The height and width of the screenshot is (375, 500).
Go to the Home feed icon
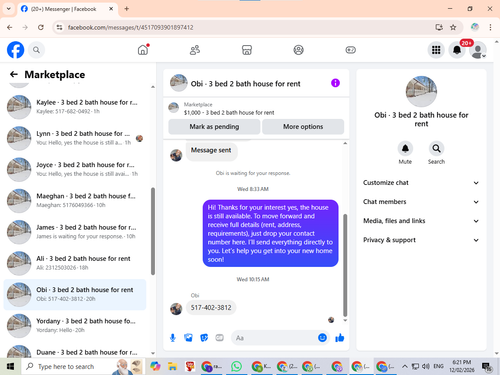click(143, 50)
